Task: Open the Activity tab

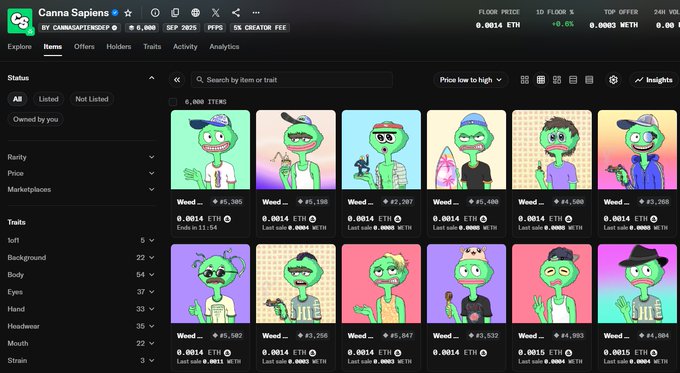Action: tap(185, 46)
